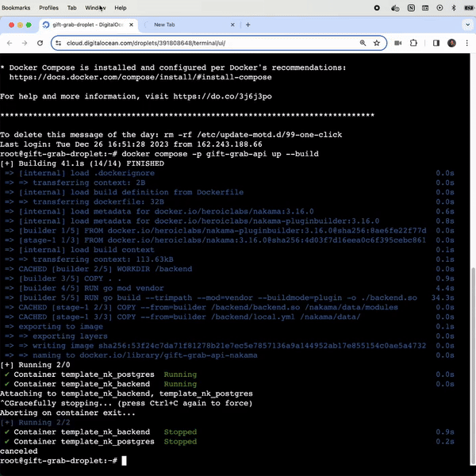Viewport: 476px width, 476px height.
Task: Switch to gift-grab-droplet DigitalOcean tab
Action: (88, 25)
